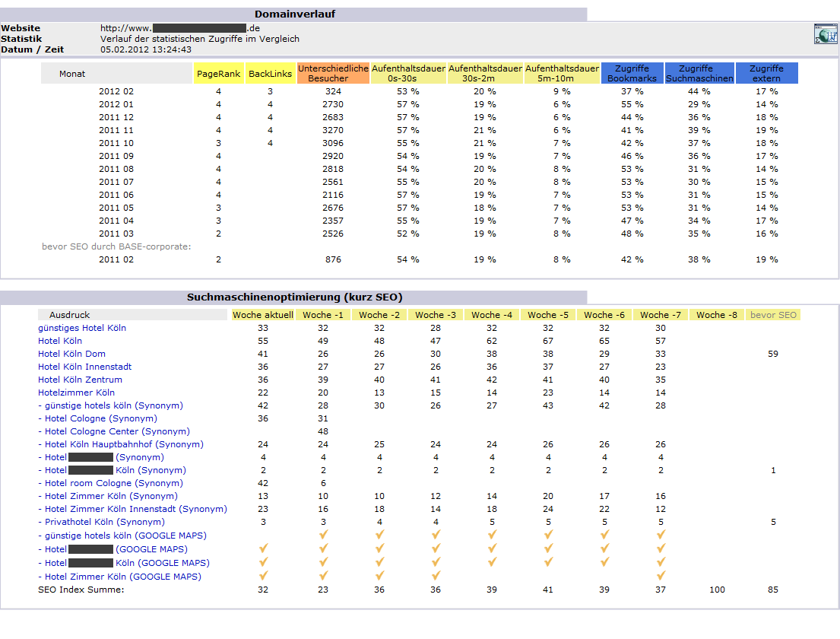The image size is (840, 639).
Task: Click the "Woche aktuell" column header
Action: (x=263, y=315)
